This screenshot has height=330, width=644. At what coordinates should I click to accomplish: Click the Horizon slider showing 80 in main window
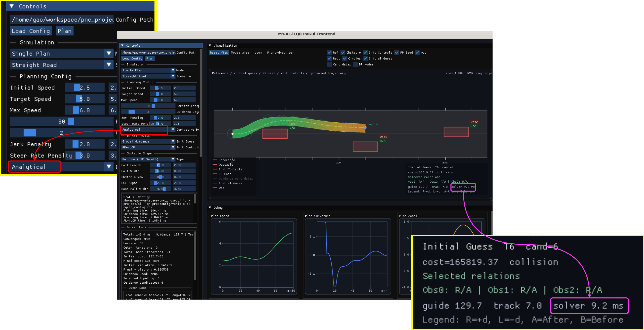[148, 106]
